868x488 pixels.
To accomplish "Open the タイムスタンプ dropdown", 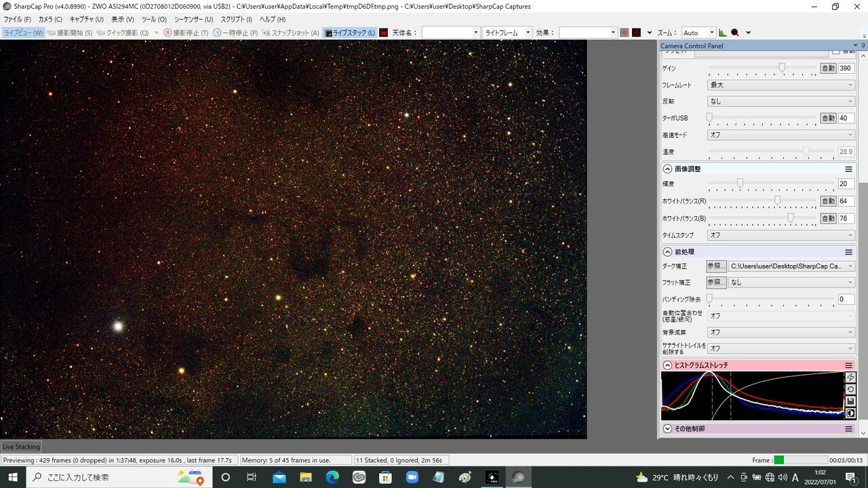I will click(x=781, y=235).
